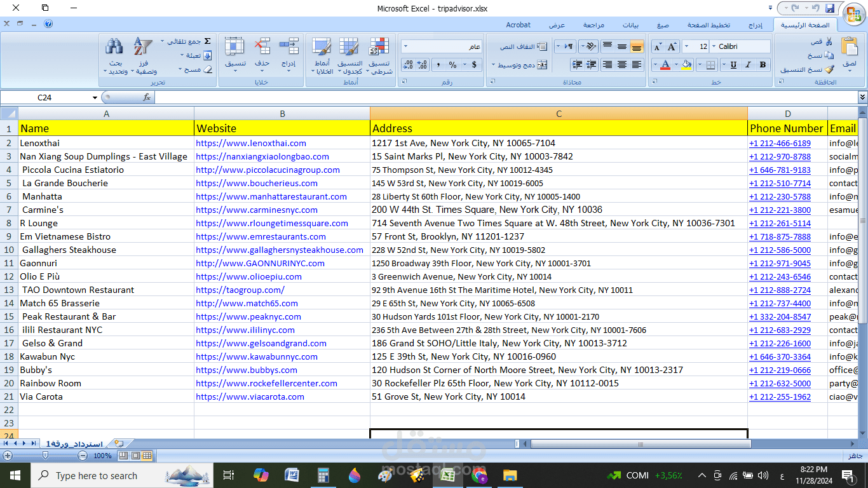Switch to Page Layout view in status bar
This screenshot has height=488, width=868.
point(135,456)
